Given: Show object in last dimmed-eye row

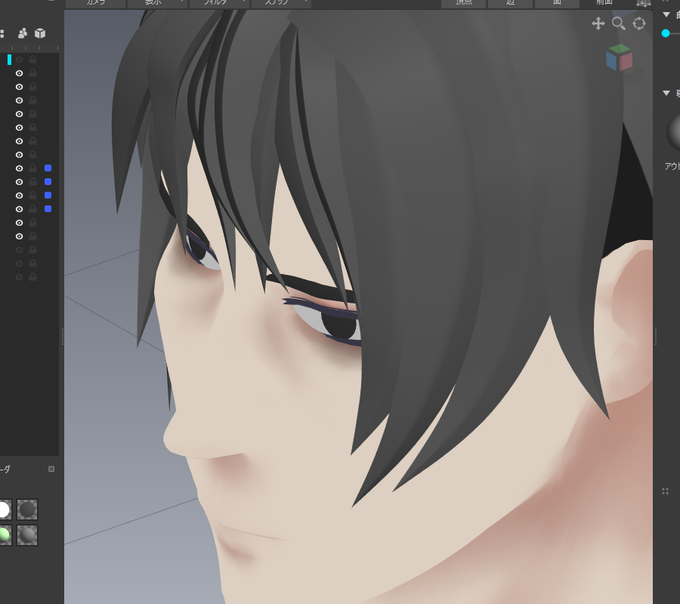Looking at the screenshot, I should [19, 277].
